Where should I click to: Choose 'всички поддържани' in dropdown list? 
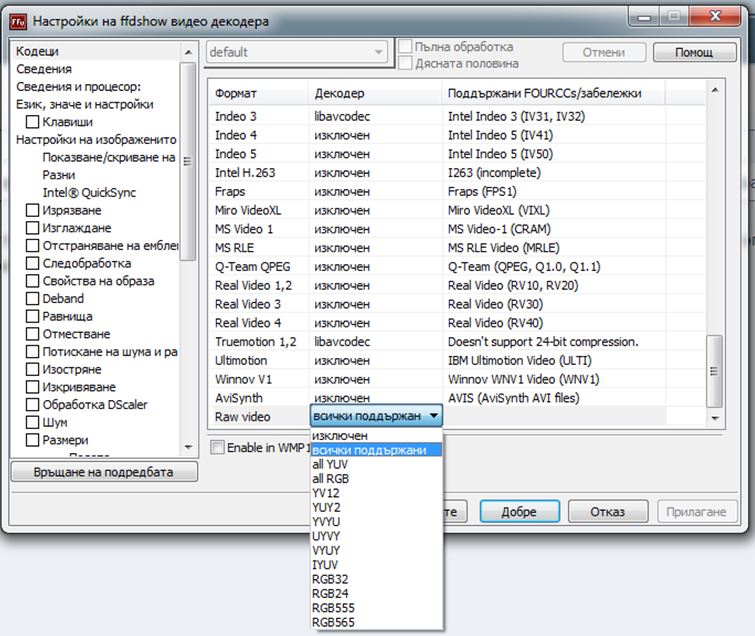click(376, 450)
